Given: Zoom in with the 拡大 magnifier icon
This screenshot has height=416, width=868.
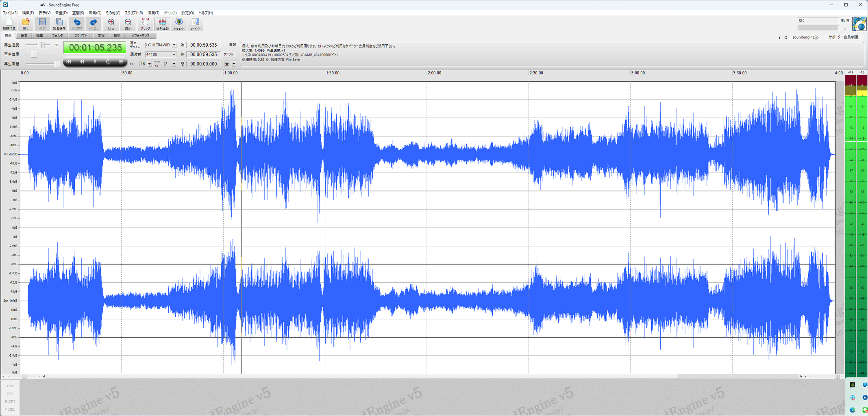Looking at the screenshot, I should coord(111,24).
